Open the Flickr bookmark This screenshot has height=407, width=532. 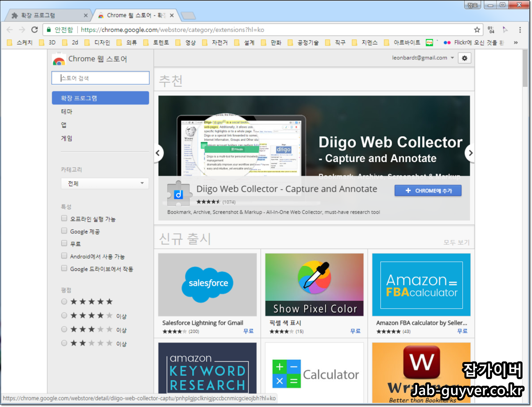tap(474, 43)
